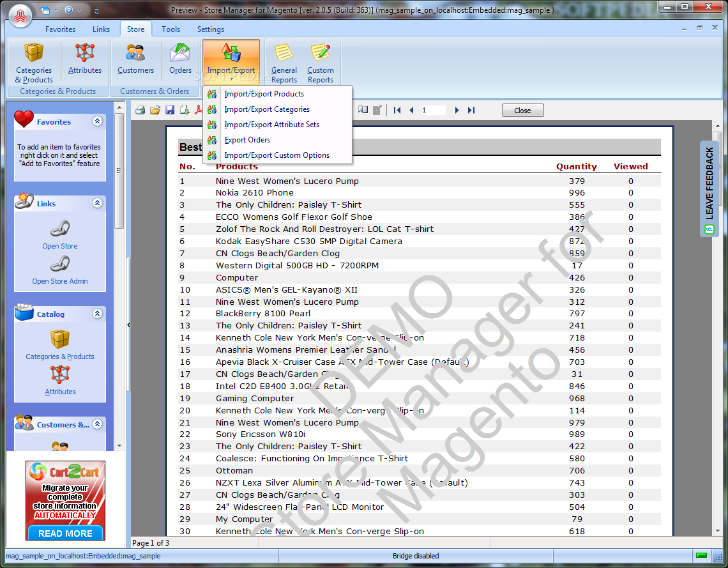Open Attributes from the Store ribbon
Screen dimensions: 728x568
tap(84, 59)
